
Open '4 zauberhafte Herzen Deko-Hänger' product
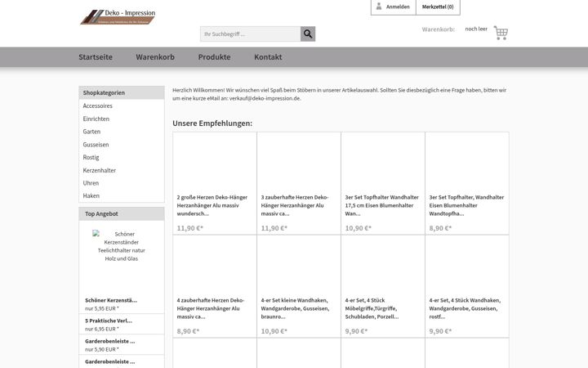[211, 308]
